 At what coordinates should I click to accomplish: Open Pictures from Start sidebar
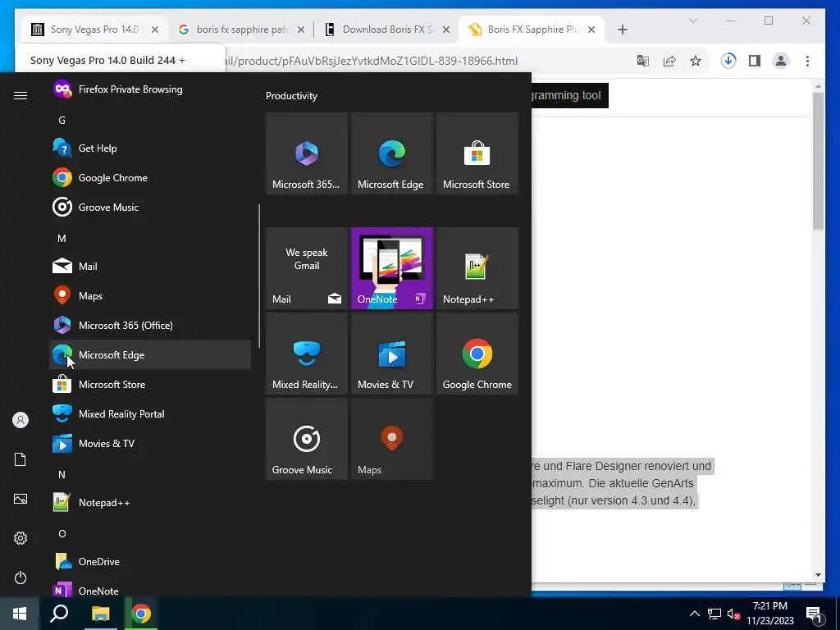click(21, 499)
